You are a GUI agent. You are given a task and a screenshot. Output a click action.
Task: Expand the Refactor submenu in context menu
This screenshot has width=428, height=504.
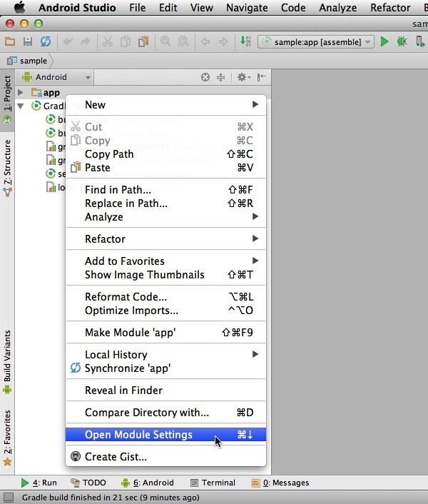[x=165, y=239]
